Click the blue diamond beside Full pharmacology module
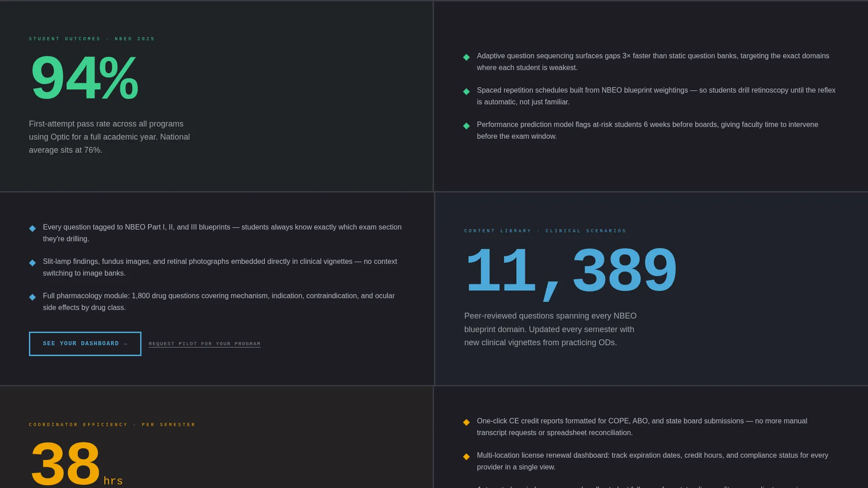 33,297
